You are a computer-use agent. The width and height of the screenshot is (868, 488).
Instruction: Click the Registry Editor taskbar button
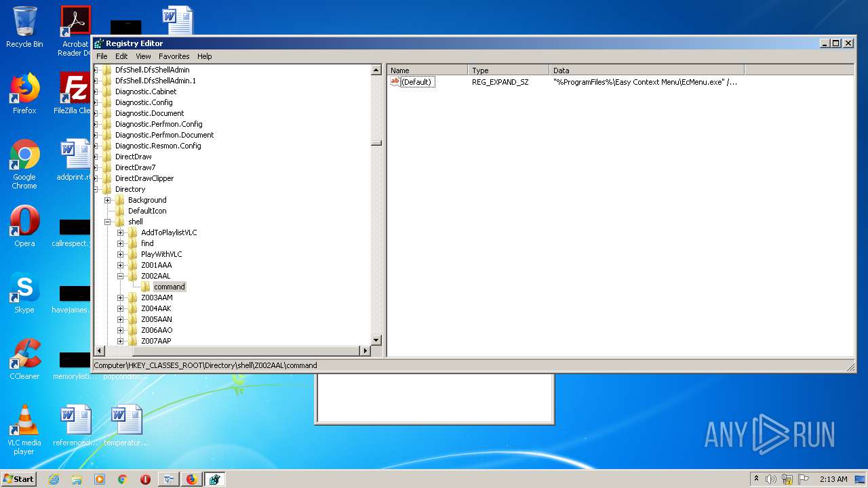(214, 479)
